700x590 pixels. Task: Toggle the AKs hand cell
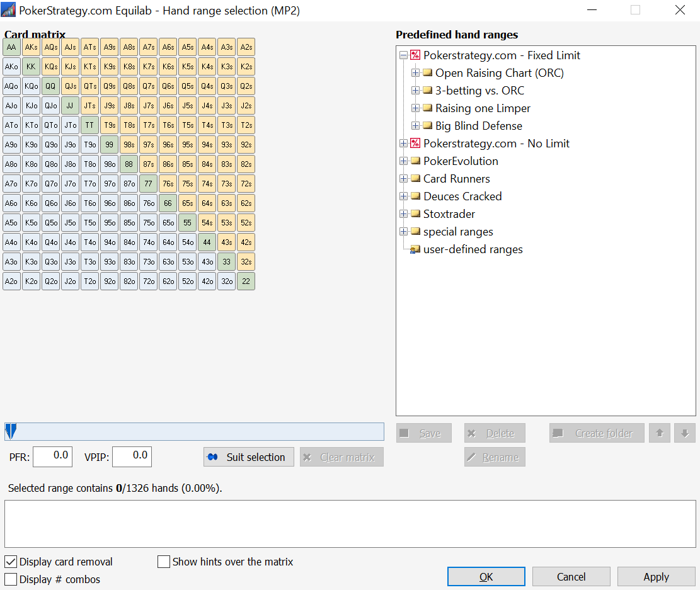pos(32,47)
